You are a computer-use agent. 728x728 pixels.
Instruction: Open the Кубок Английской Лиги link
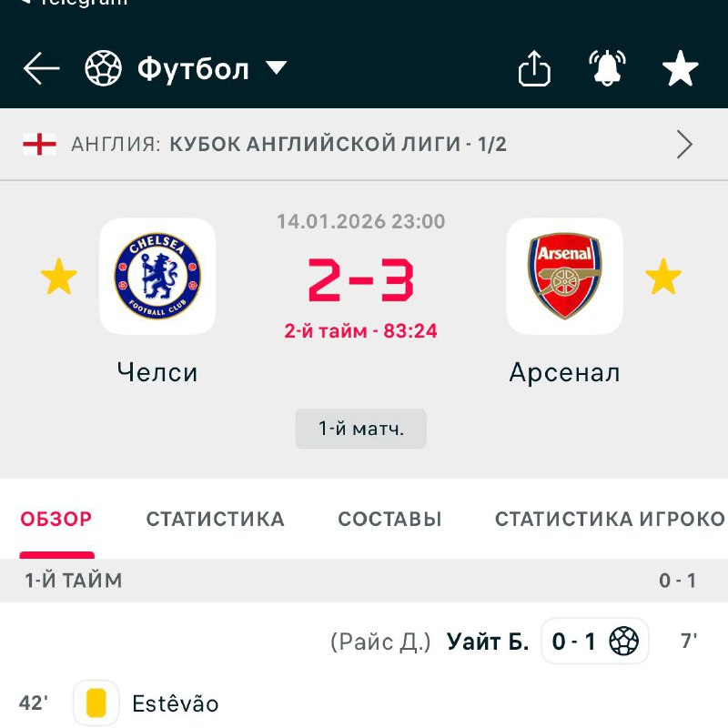[338, 144]
